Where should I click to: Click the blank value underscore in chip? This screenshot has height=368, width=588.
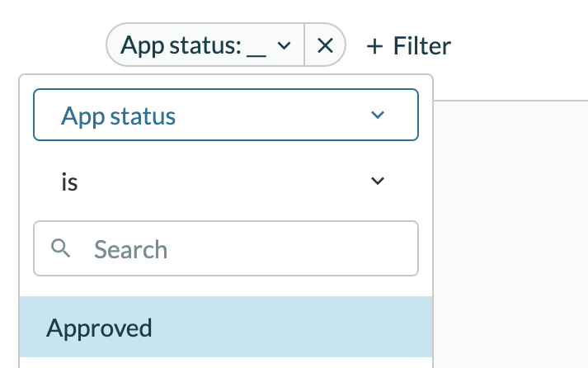click(256, 47)
